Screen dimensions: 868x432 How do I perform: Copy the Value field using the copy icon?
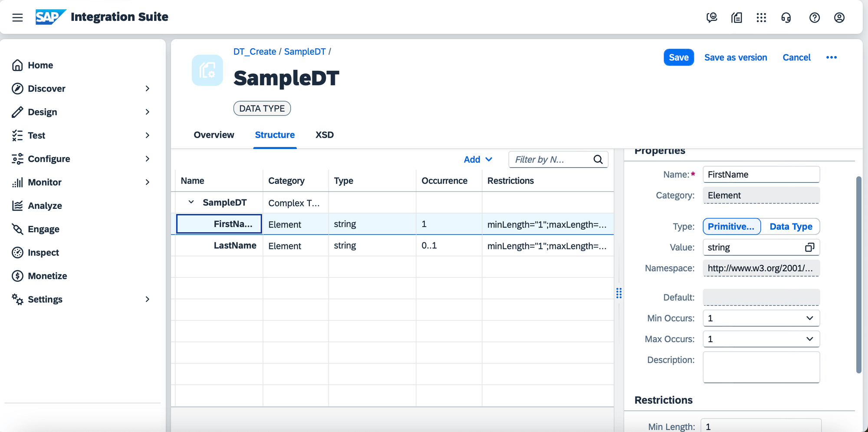click(810, 247)
